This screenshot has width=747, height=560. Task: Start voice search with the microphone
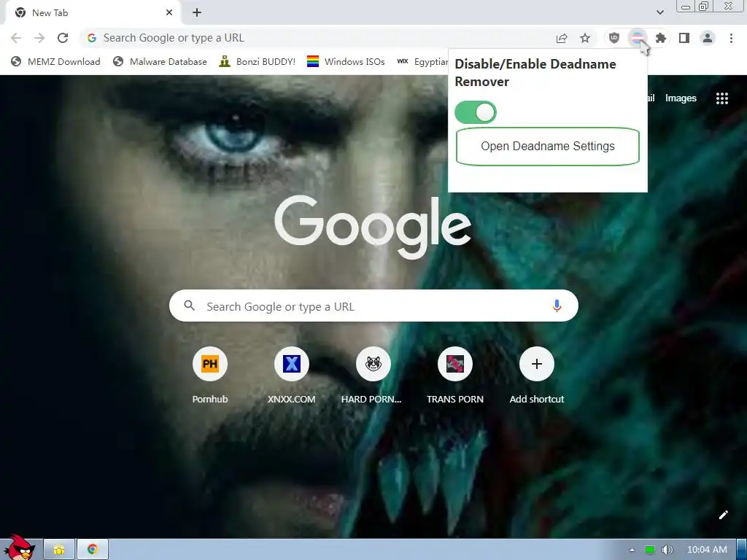(x=557, y=306)
